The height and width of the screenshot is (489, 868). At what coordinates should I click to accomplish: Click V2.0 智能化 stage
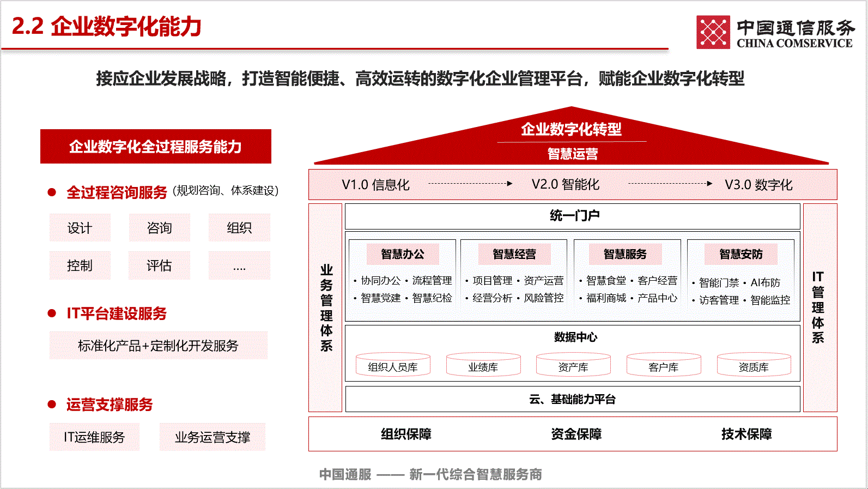[566, 185]
